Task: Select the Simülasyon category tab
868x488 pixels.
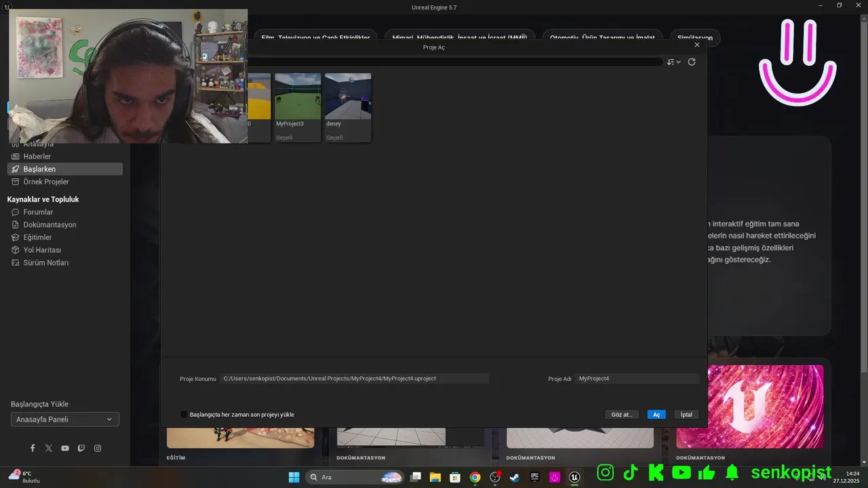Action: (695, 37)
